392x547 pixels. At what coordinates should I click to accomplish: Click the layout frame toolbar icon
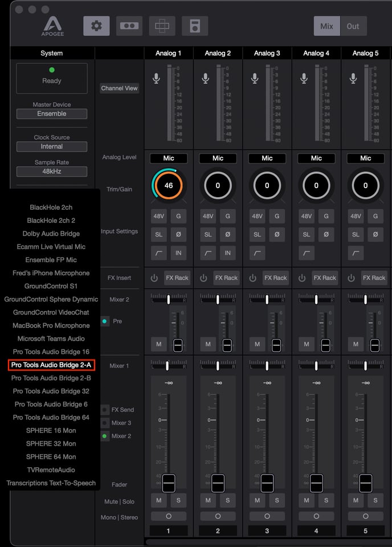tap(162, 26)
